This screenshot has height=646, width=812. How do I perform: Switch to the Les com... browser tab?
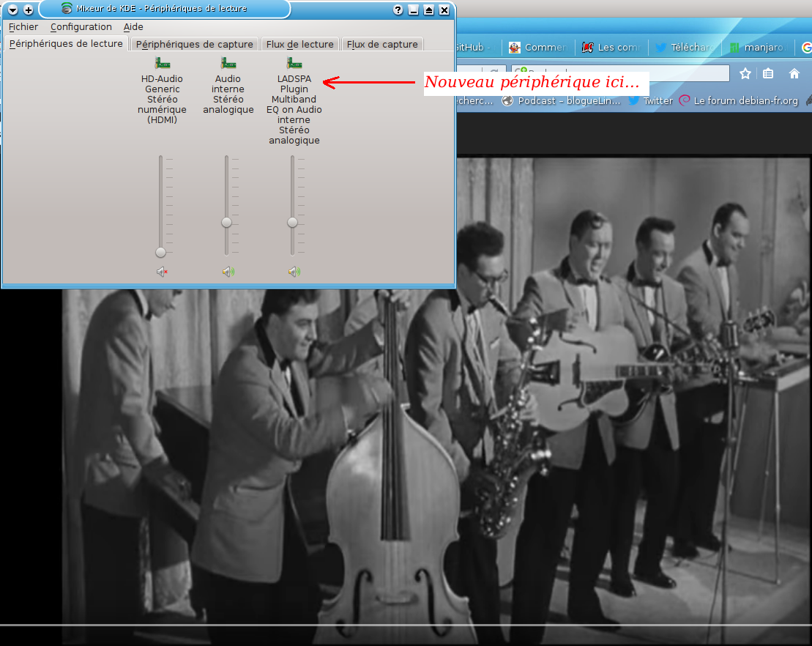[x=611, y=47]
